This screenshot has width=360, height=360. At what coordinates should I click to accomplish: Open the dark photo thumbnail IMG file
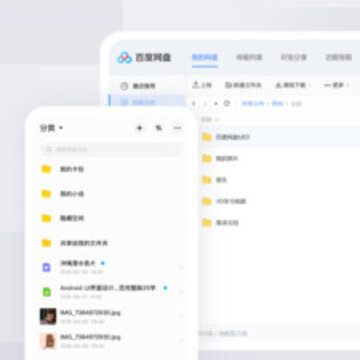48,316
